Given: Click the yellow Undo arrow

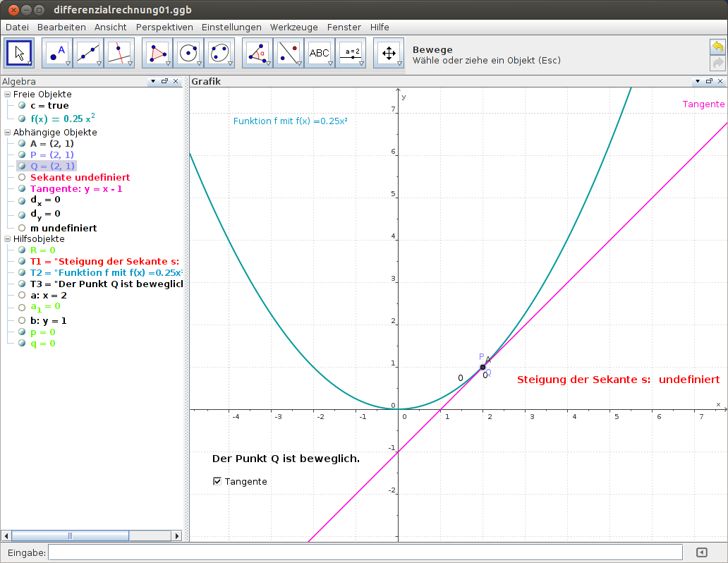Looking at the screenshot, I should coord(718,47).
